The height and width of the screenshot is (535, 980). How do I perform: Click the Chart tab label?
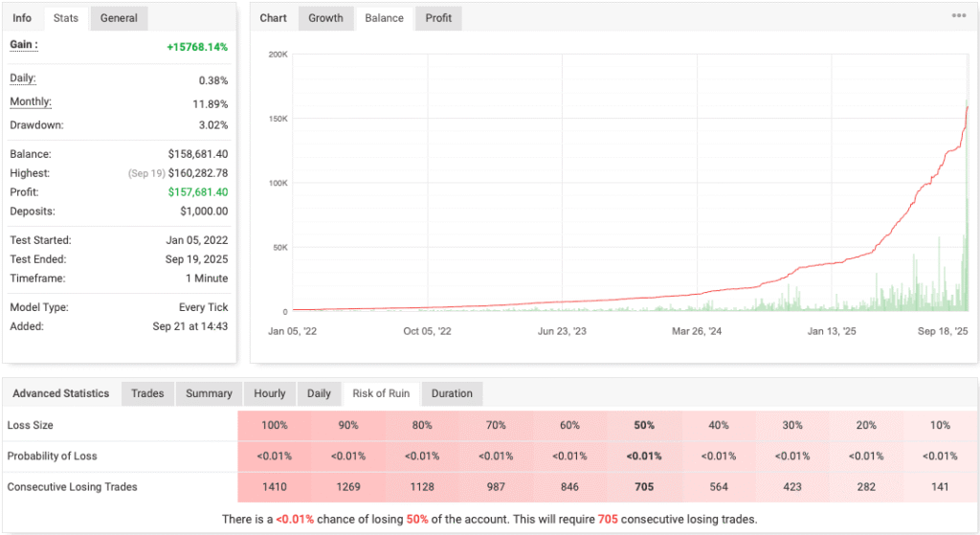[x=274, y=18]
